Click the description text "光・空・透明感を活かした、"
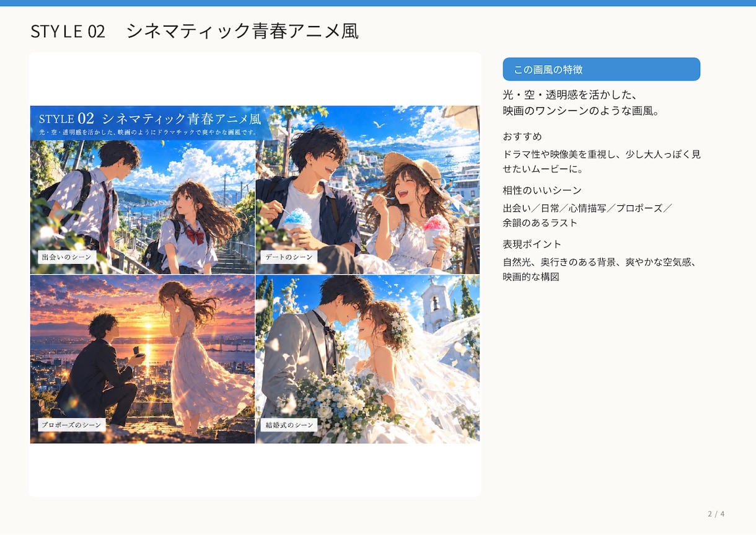The width and height of the screenshot is (756, 535). tap(571, 95)
